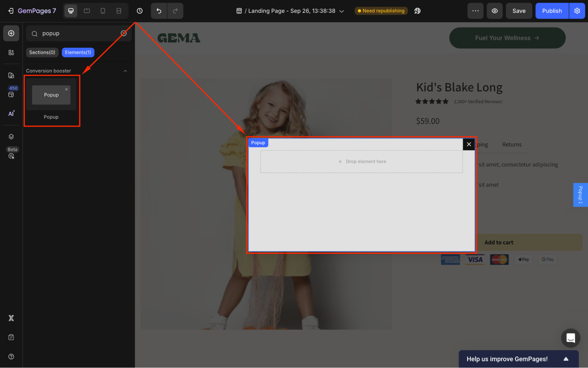Click the Save button

pos(519,11)
